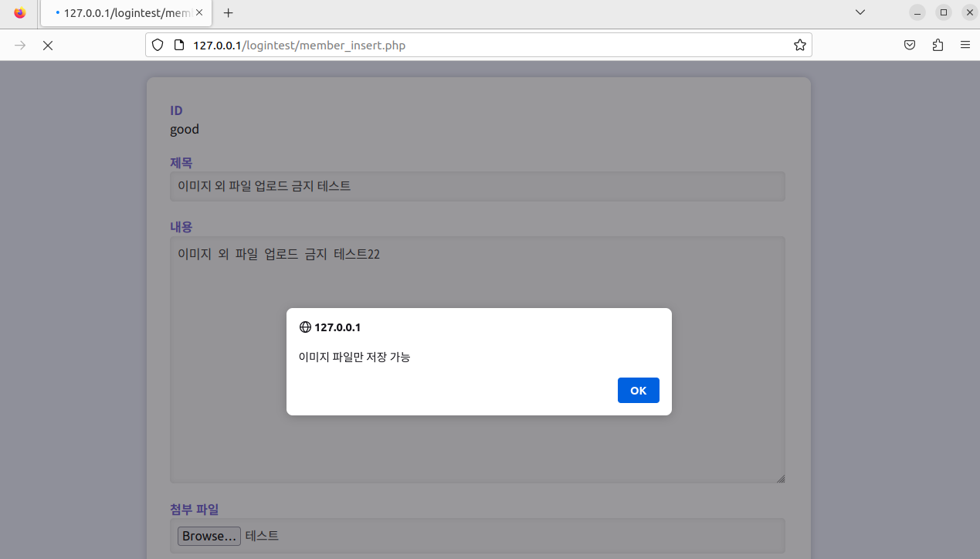This screenshot has width=980, height=559.
Task: Open the Save to Pocket icon
Action: [x=910, y=46]
